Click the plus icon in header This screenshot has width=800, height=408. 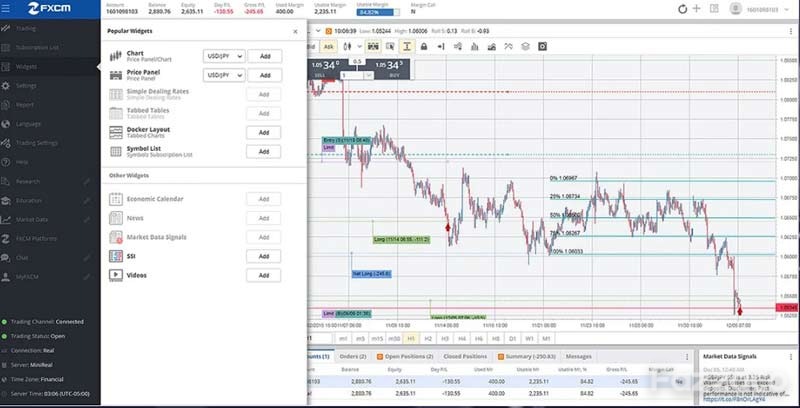(x=696, y=9)
